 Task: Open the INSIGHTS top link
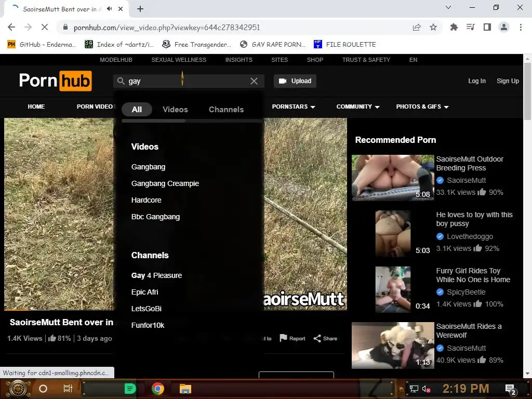[x=239, y=60]
